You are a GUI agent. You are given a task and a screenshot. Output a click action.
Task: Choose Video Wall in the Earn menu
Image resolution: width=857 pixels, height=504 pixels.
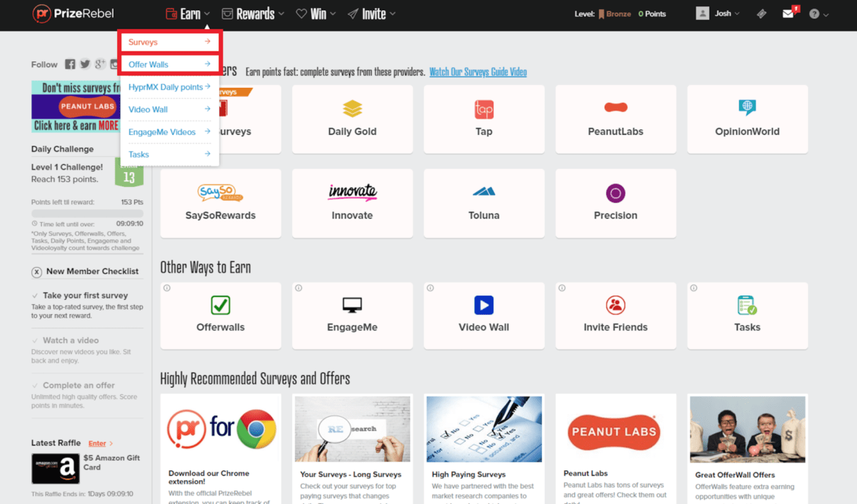point(169,109)
